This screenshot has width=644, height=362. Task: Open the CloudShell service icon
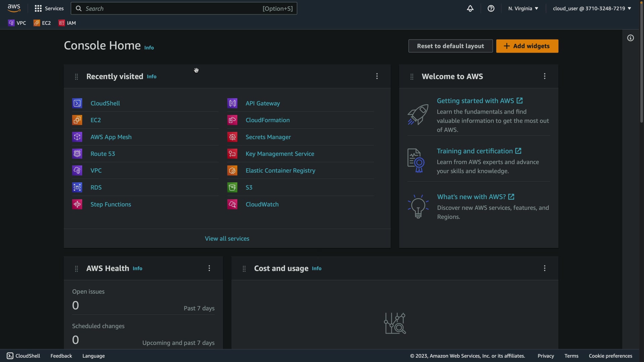77,103
